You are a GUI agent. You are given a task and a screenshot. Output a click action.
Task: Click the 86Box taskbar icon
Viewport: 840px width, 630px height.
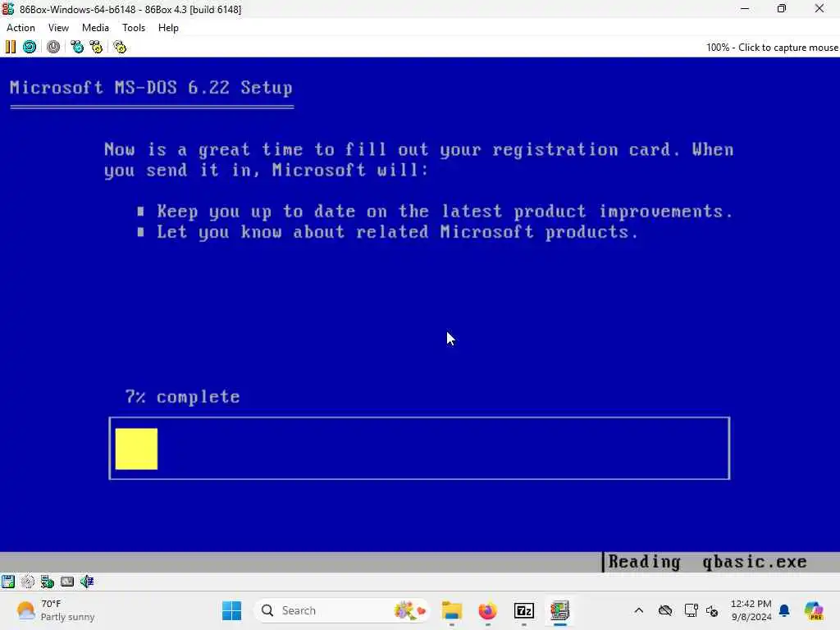coord(559,610)
